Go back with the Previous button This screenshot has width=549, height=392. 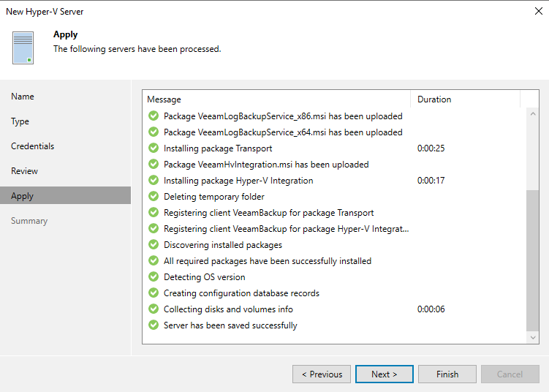[322, 374]
